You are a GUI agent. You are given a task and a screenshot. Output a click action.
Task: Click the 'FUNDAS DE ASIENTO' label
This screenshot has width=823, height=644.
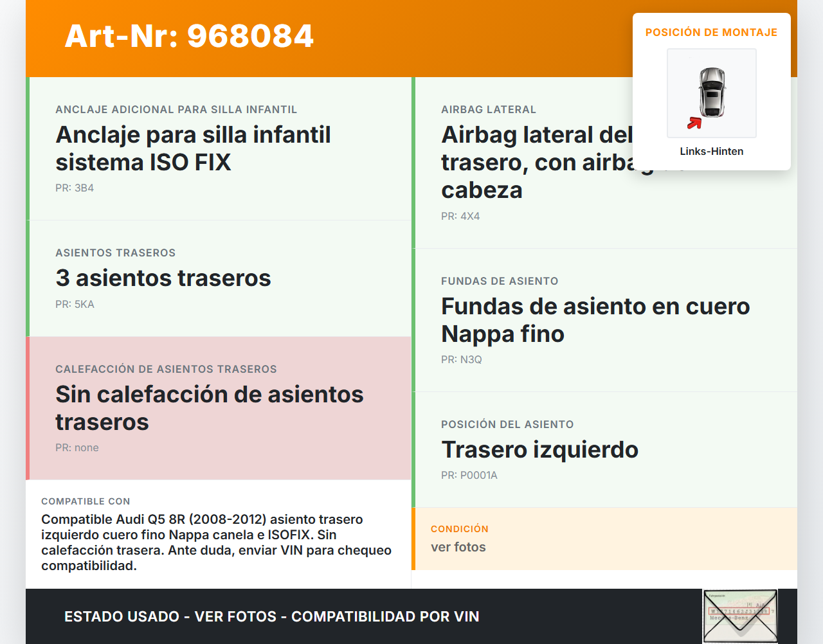coord(500,281)
